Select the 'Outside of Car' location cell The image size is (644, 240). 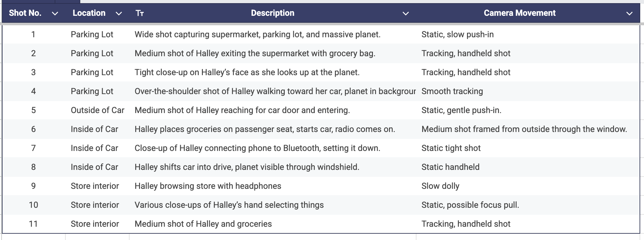point(97,110)
